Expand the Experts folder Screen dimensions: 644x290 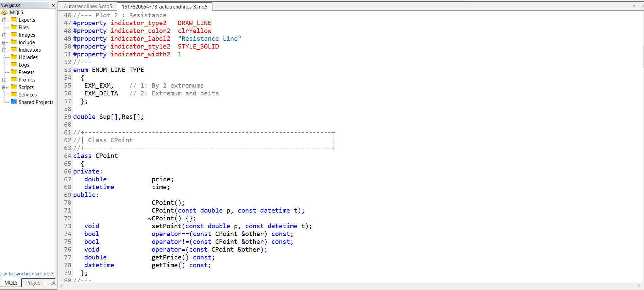(x=4, y=20)
